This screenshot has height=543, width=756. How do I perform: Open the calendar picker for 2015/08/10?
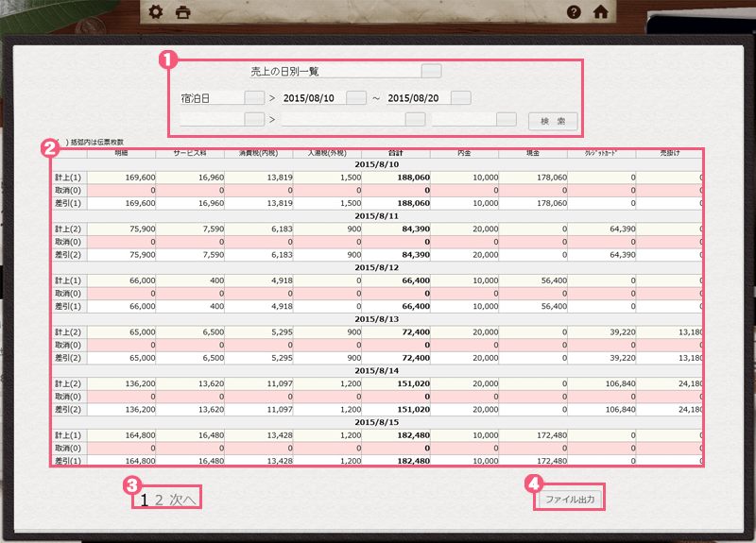point(356,98)
